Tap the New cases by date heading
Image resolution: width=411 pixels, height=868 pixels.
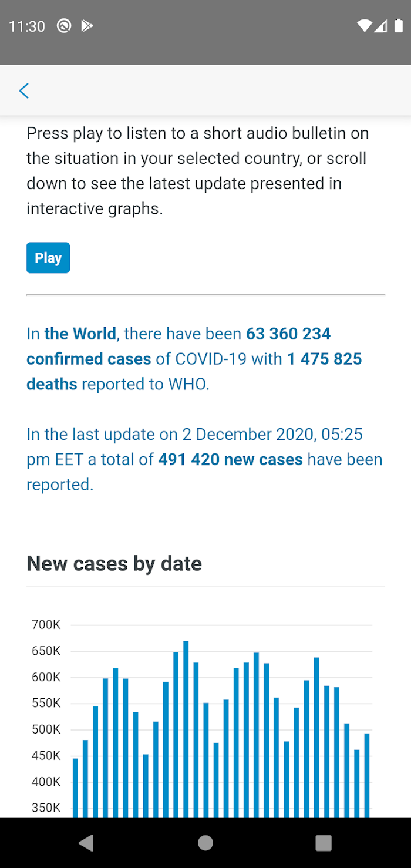click(114, 564)
